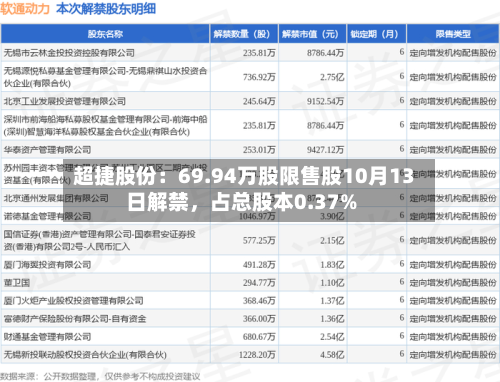Click the 366.00万 quantity value
This screenshot has width=500, height=382.
[x=259, y=319]
